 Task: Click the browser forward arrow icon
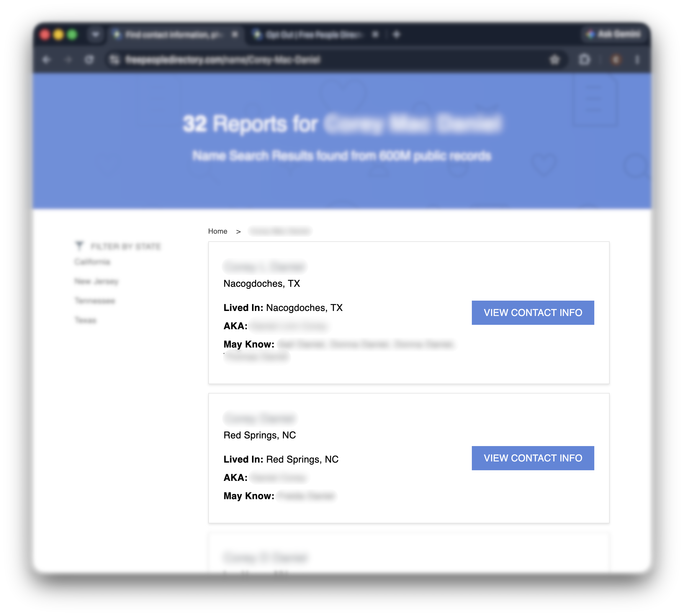point(68,60)
